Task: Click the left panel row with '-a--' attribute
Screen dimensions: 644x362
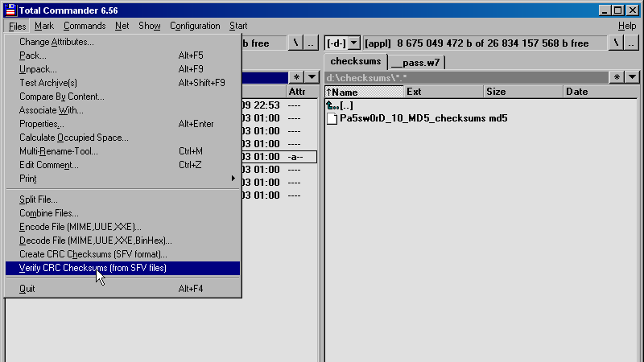Action: click(x=279, y=157)
